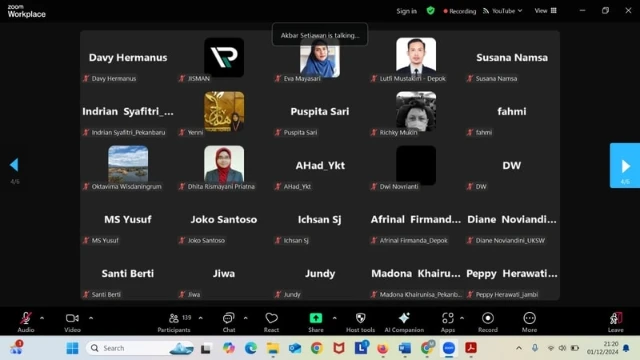640x360 pixels.
Task: Click Jiwa participant tile name
Action: [224, 273]
